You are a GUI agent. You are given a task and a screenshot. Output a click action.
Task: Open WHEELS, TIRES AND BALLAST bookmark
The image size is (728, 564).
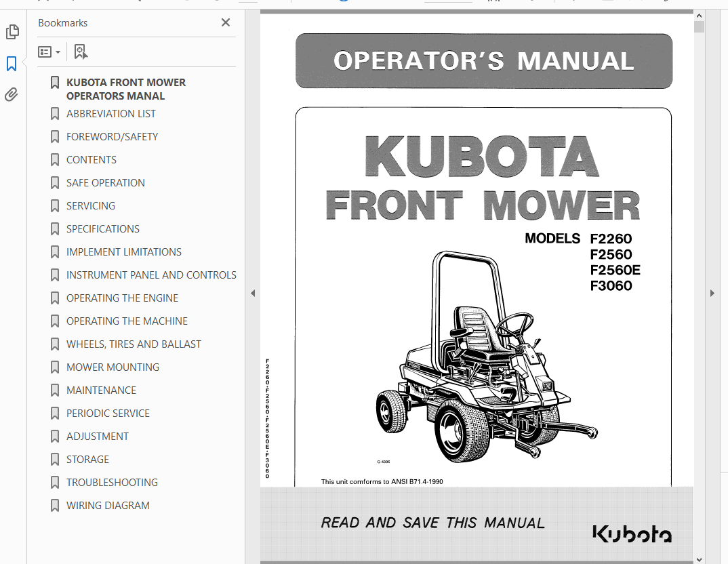pyautogui.click(x=134, y=344)
